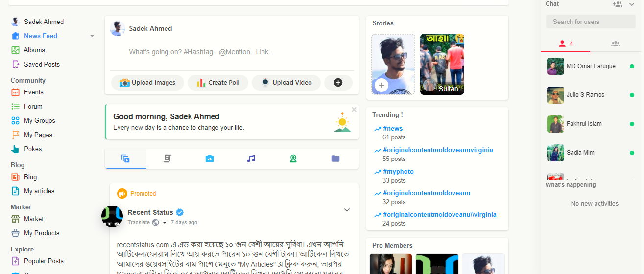The height and width of the screenshot is (274, 644).
Task: Click the Create Poll button
Action: coord(218,83)
